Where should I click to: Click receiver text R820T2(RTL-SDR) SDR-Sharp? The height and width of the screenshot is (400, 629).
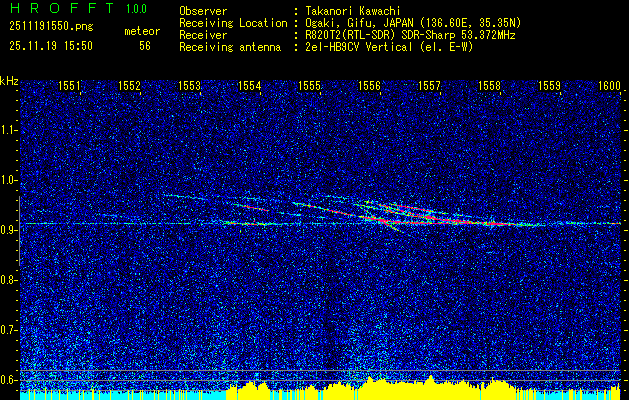click(381, 35)
